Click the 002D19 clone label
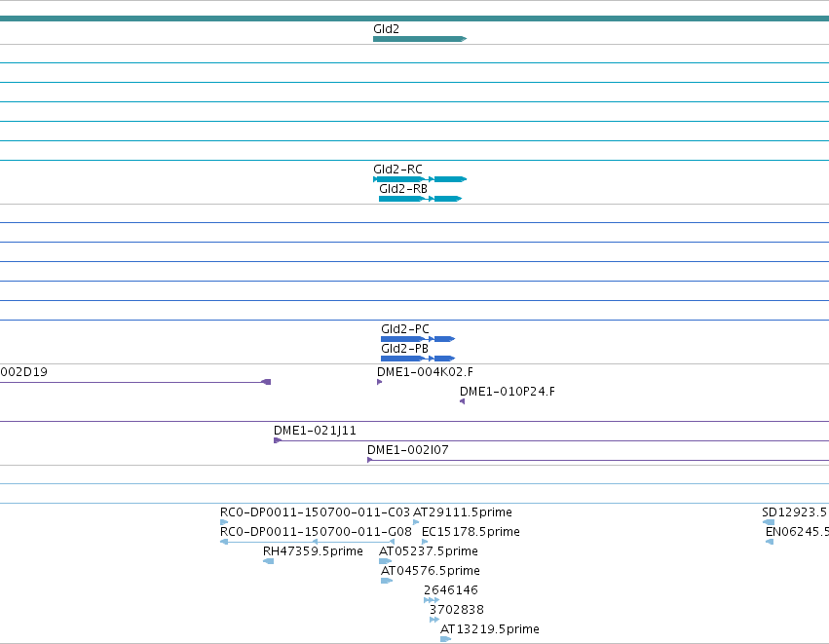The width and height of the screenshot is (829, 644). click(x=23, y=372)
